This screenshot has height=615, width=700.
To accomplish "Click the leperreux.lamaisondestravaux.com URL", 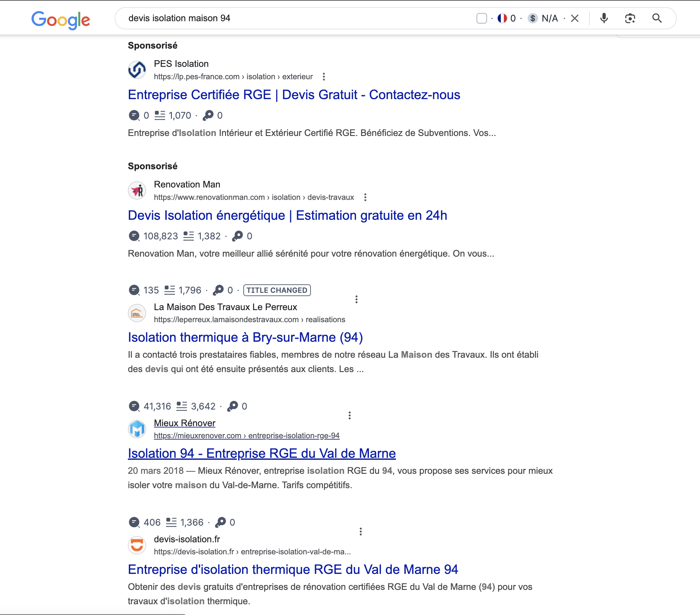I will [249, 320].
